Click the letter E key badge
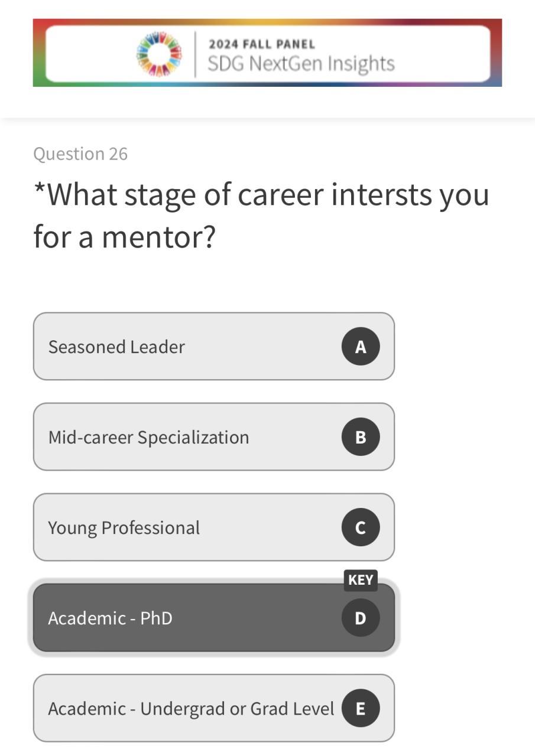Image resolution: width=535 pixels, height=756 pixels. click(360, 708)
